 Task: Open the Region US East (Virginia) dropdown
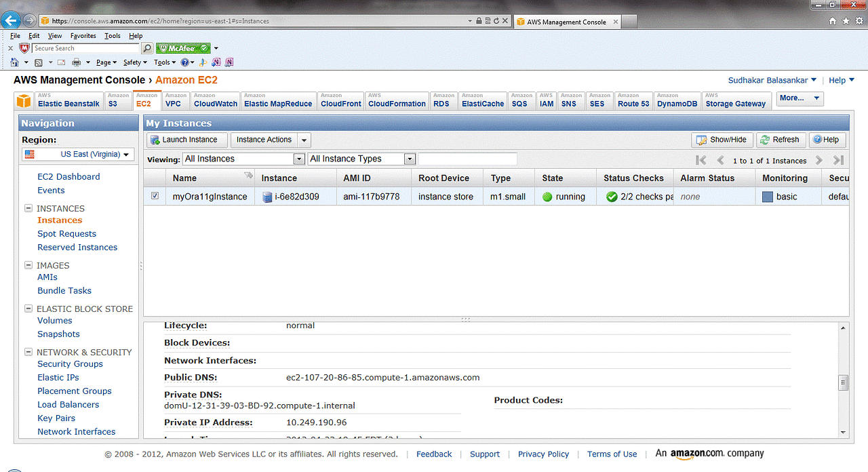point(78,155)
